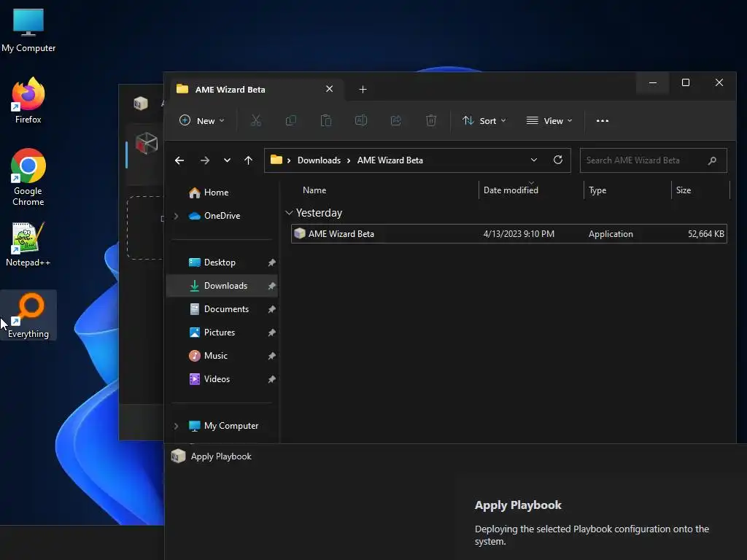This screenshot has width=747, height=560.
Task: Click AME Wizard Beta in the breadcrumb
Action: click(390, 160)
